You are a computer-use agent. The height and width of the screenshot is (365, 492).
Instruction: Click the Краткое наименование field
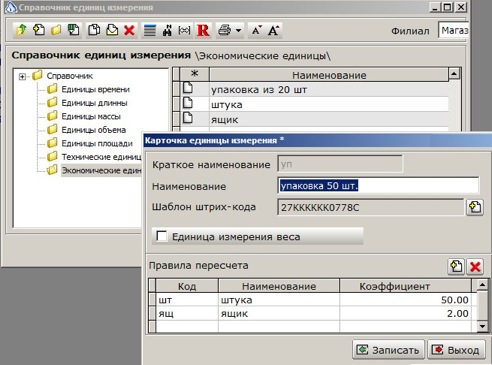coord(340,164)
